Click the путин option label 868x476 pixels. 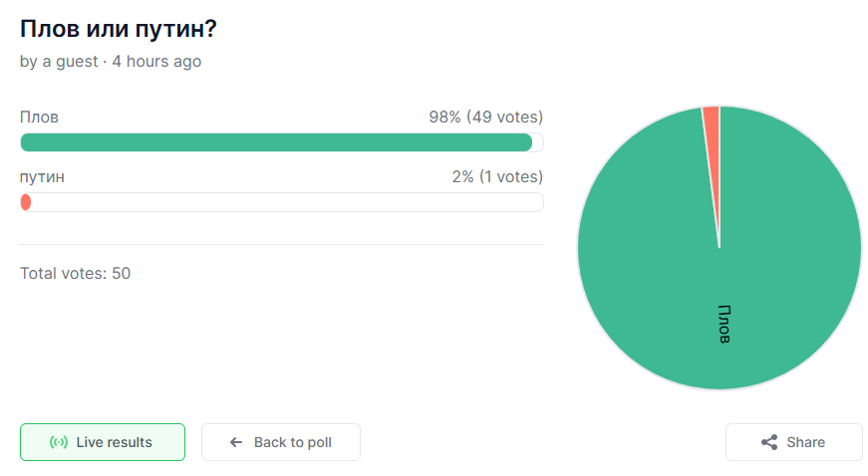coord(42,176)
